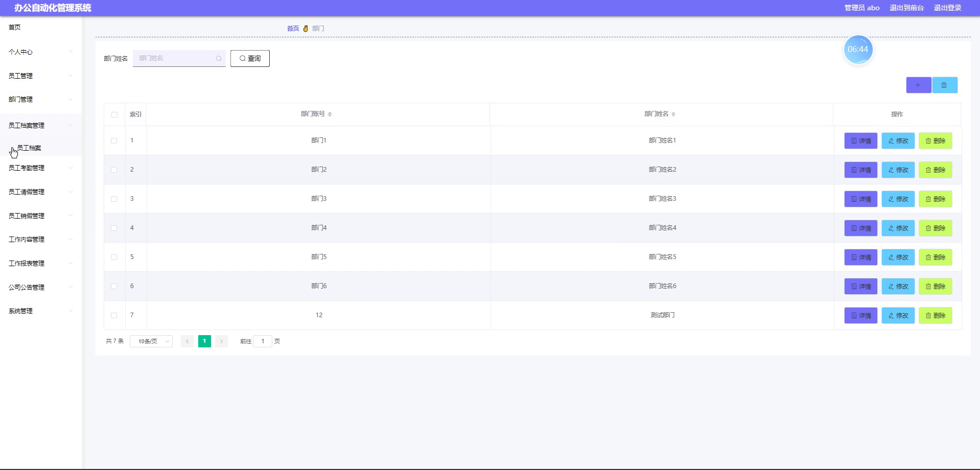Click the add (+) department button
980x470 pixels.
[x=918, y=85]
